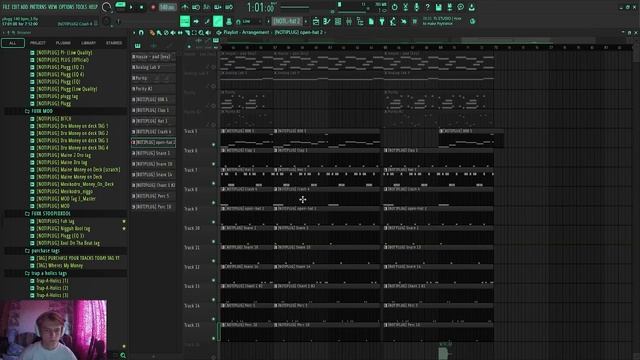Screen dimensions: 640x360
Task: Open the playlist options menu arrow
Action: (134, 33)
